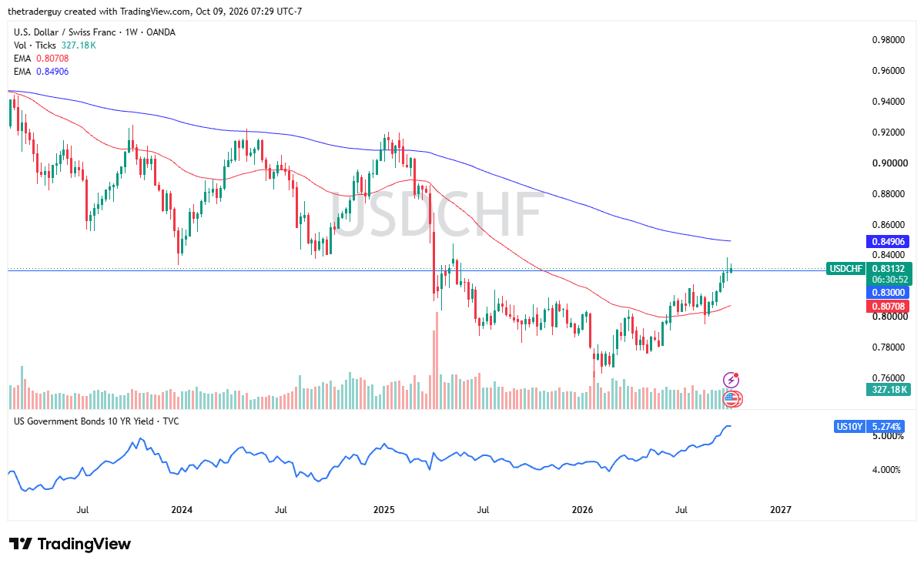Click the 0.76000 price axis label
Image resolution: width=924 pixels, height=567 pixels.
[x=889, y=378]
